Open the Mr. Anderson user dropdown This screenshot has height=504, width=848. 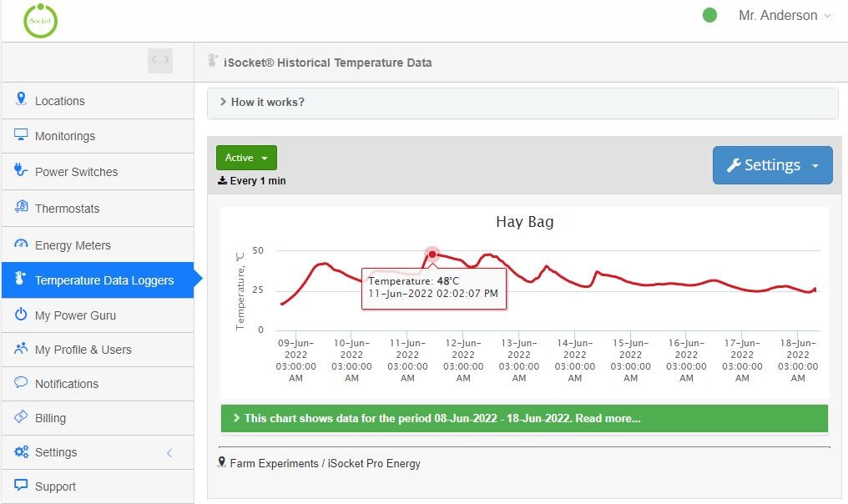tap(785, 16)
